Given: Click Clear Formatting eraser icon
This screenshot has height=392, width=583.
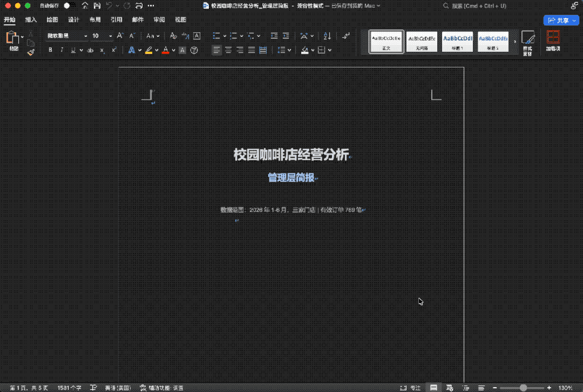Looking at the screenshot, I should pos(173,36).
